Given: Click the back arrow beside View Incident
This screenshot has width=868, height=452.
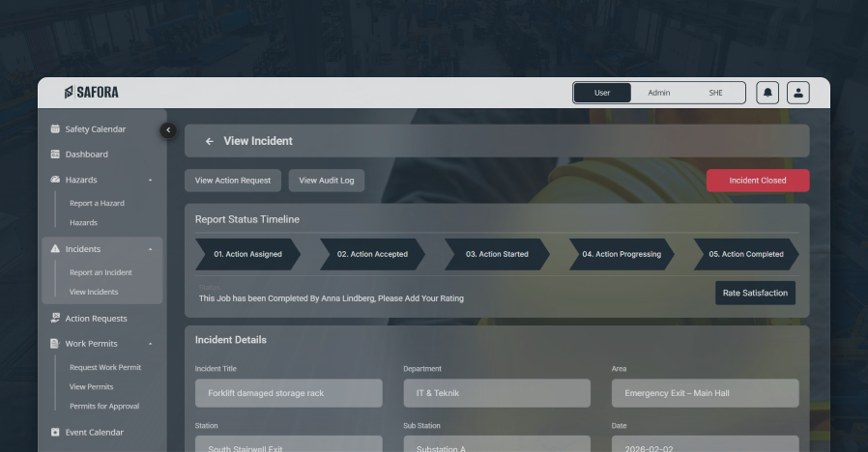Looking at the screenshot, I should click(210, 141).
